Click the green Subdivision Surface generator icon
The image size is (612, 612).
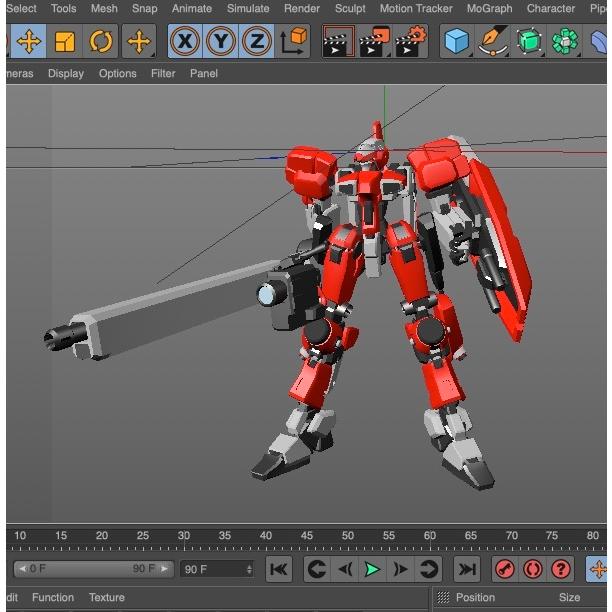click(528, 41)
